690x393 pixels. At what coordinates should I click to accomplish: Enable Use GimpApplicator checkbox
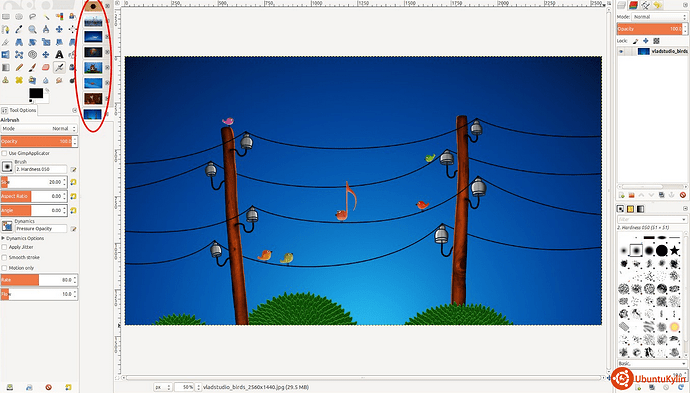click(4, 153)
